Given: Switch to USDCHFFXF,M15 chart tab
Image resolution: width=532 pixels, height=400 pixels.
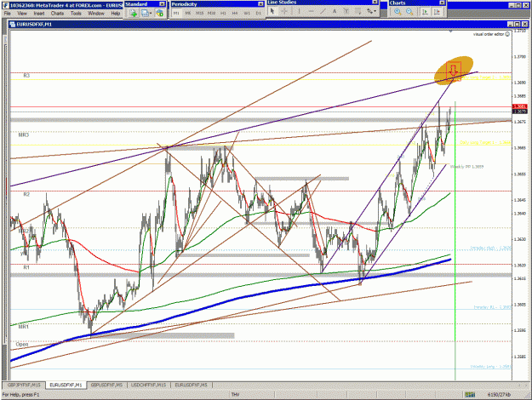Looking at the screenshot, I should [x=148, y=385].
